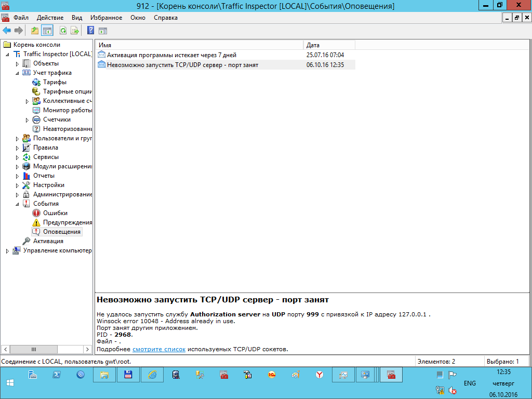This screenshot has width=532, height=399.
Task: Open the Справка menu
Action: pyautogui.click(x=166, y=18)
